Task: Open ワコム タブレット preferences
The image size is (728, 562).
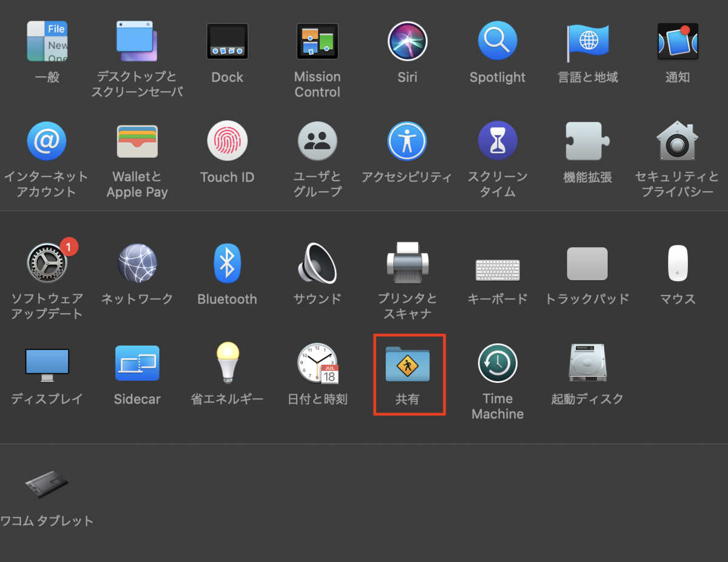Action: point(47,486)
